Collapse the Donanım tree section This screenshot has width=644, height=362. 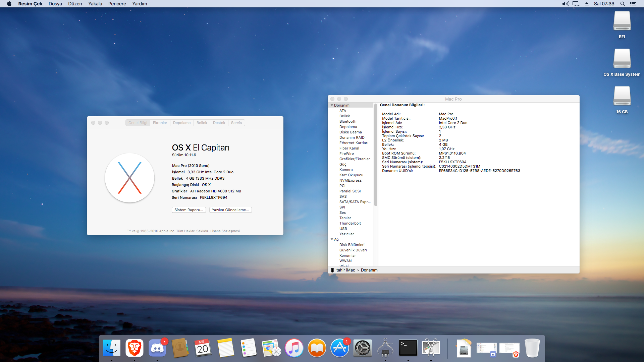point(332,105)
